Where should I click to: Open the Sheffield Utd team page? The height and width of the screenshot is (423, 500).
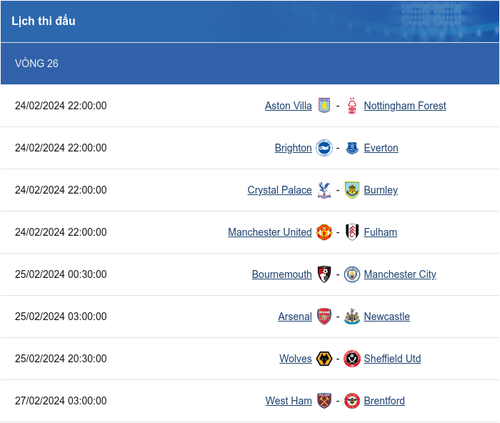point(392,359)
